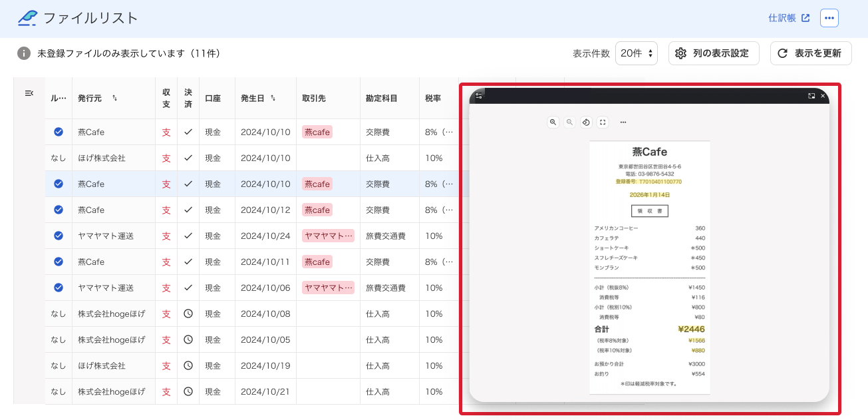The width and height of the screenshot is (868, 420).
Task: Click settled checkmark in the 2024/10/12 row
Action: click(x=188, y=210)
